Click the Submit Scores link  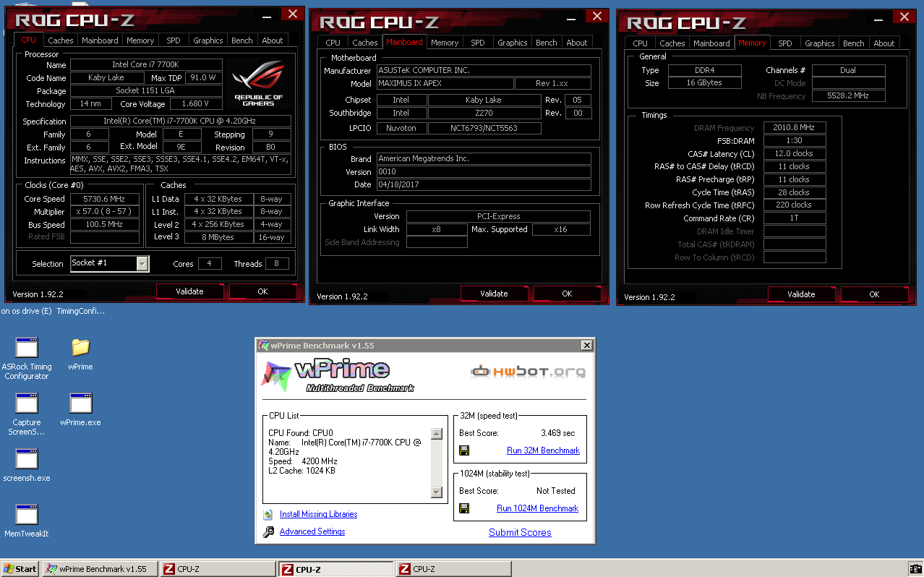point(520,532)
